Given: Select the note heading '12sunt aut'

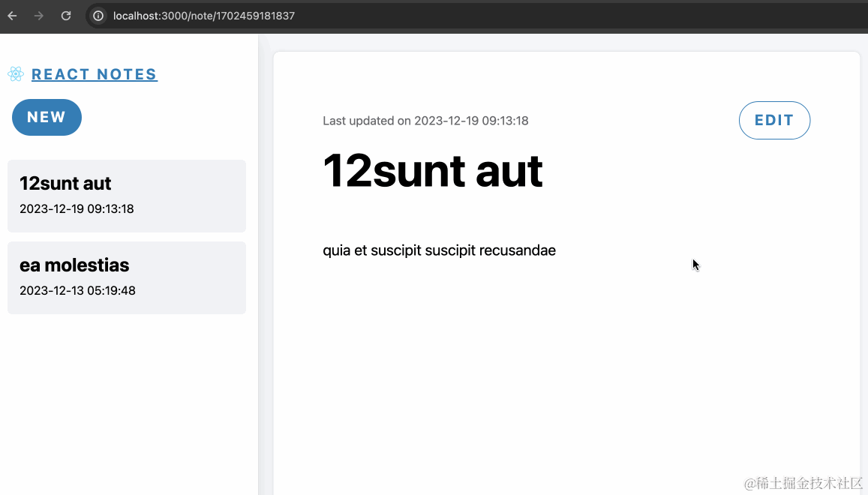Looking at the screenshot, I should tap(433, 172).
